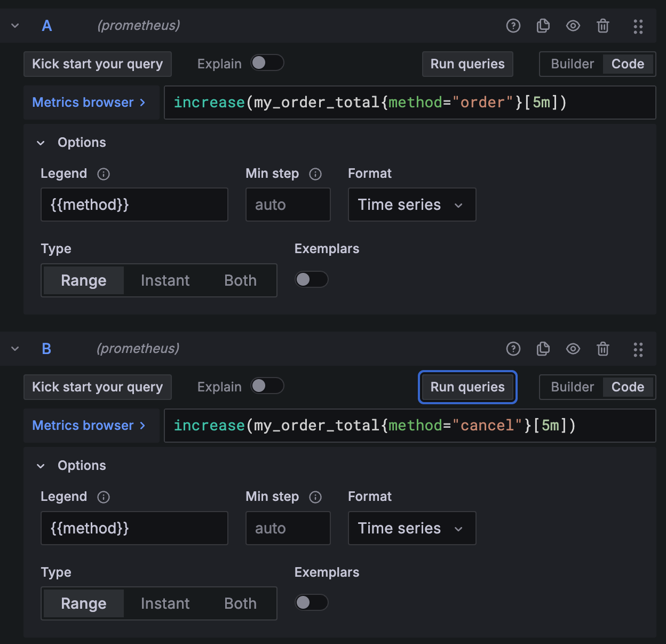Collapse query A row with chevron
The height and width of the screenshot is (644, 666).
pyautogui.click(x=15, y=26)
